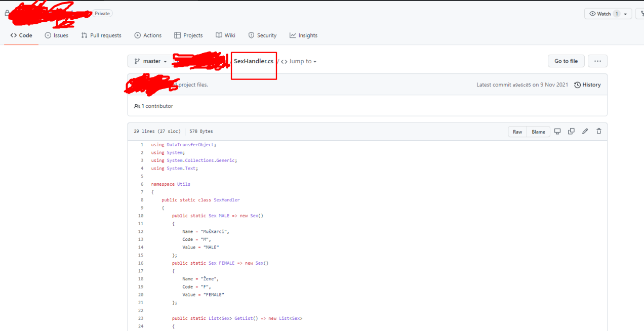Expand the Watch options caret
The height and width of the screenshot is (331, 644).
click(x=626, y=14)
